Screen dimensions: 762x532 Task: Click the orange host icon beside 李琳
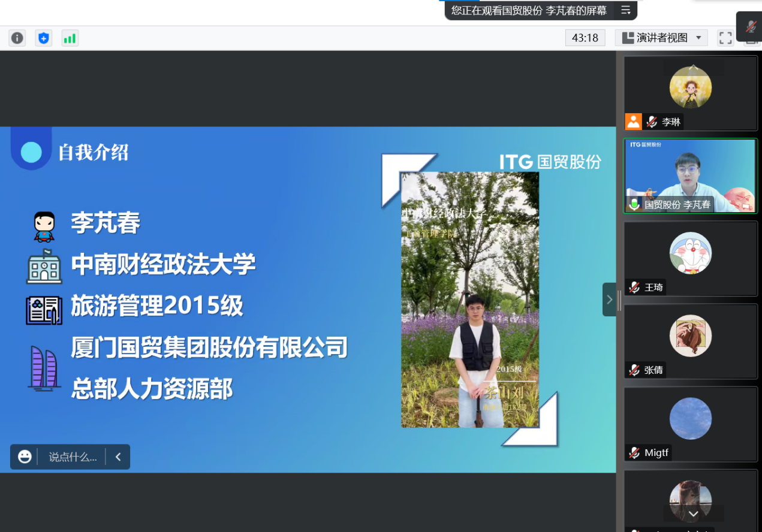coord(634,122)
